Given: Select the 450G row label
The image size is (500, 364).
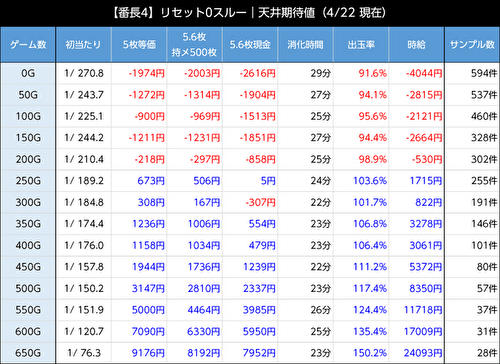Looking at the screenshot, I should tap(28, 267).
